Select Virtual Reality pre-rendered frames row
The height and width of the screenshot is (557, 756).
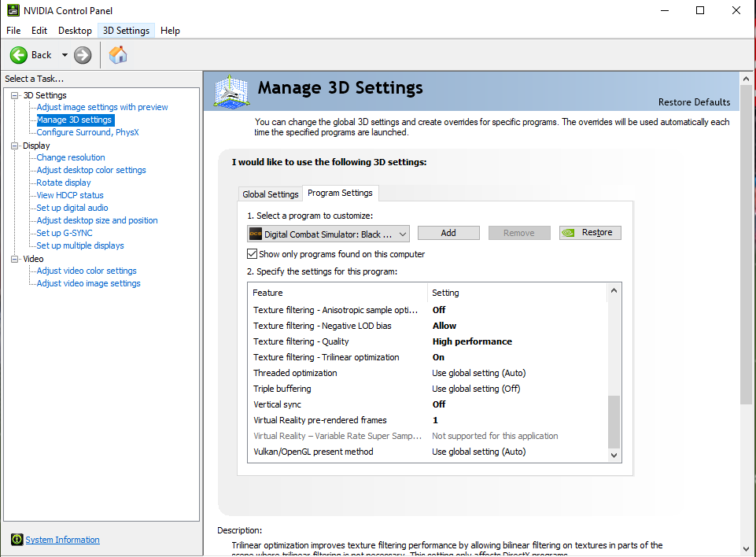click(x=428, y=420)
